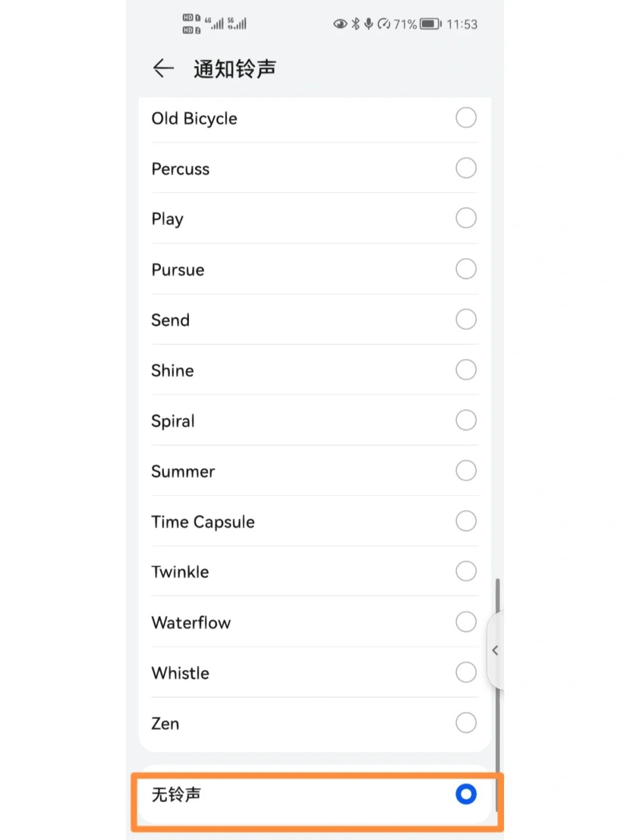Tap the microphone status icon
Screen dimensions: 630x840
click(x=369, y=24)
